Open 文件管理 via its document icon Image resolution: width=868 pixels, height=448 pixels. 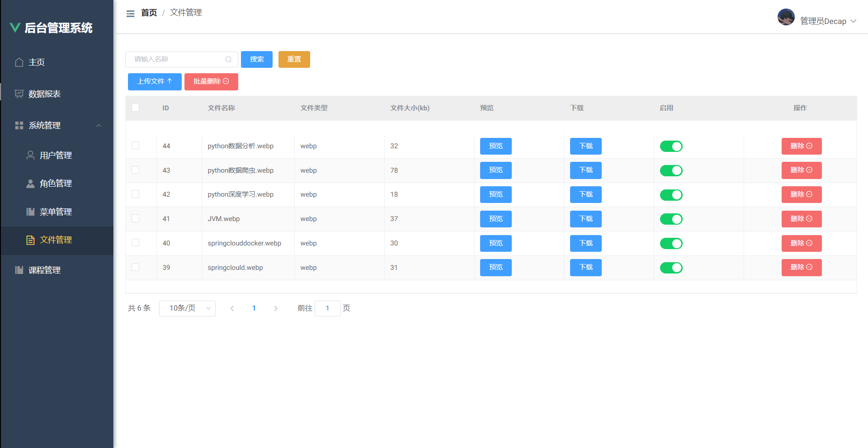click(x=30, y=240)
